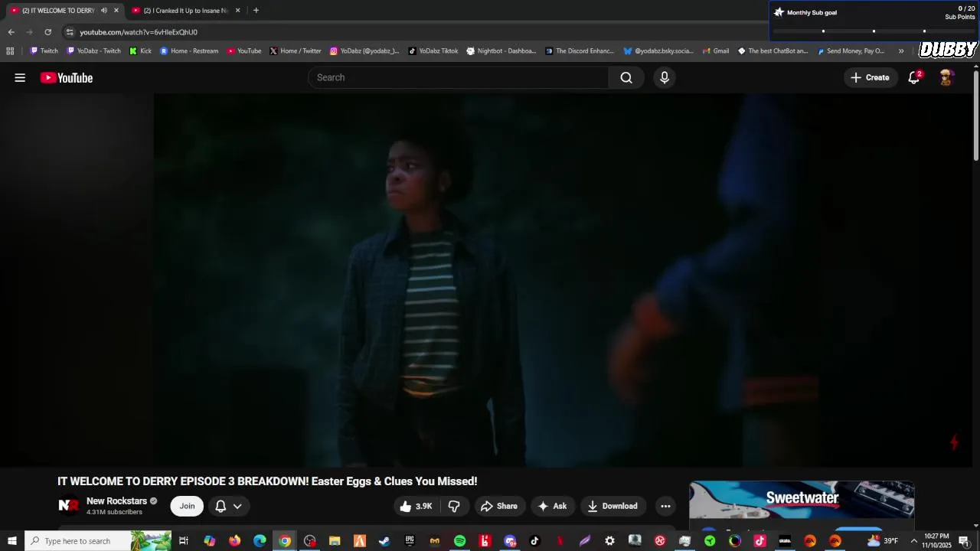Click the Monthly Sub goal progress bar
This screenshot has width=980, height=551.
[x=874, y=31]
